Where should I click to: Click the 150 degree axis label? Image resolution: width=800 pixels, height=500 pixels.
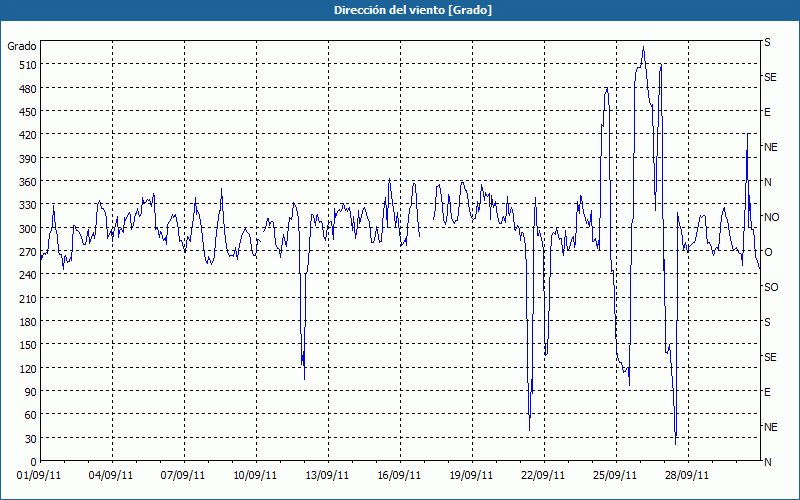(27, 345)
